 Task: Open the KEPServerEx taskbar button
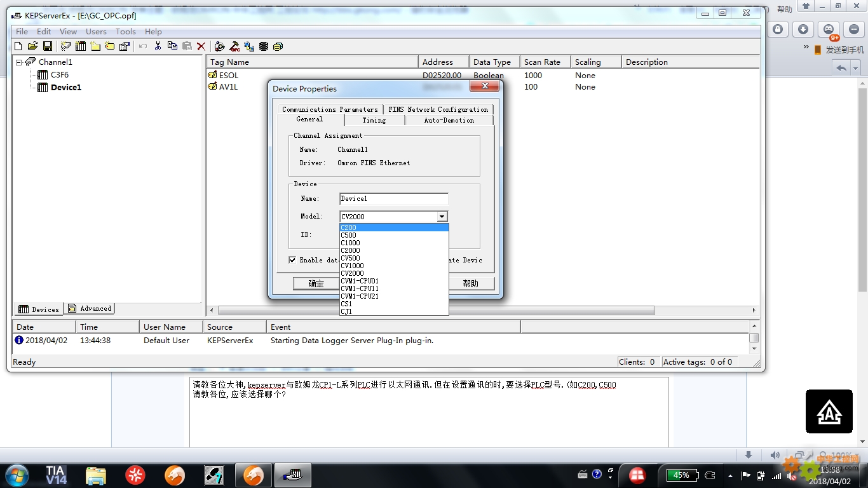click(x=293, y=475)
